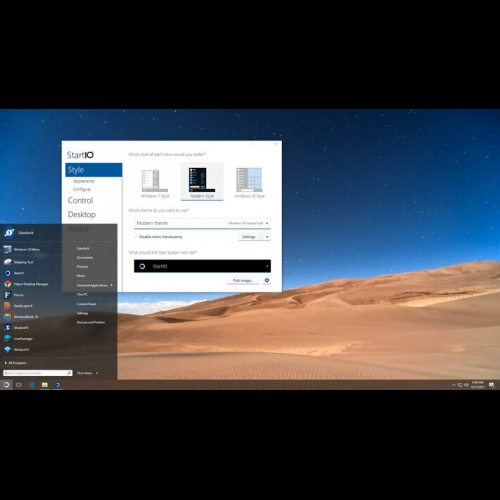Switch to the Control section
This screenshot has height=500, width=500.
click(80, 200)
